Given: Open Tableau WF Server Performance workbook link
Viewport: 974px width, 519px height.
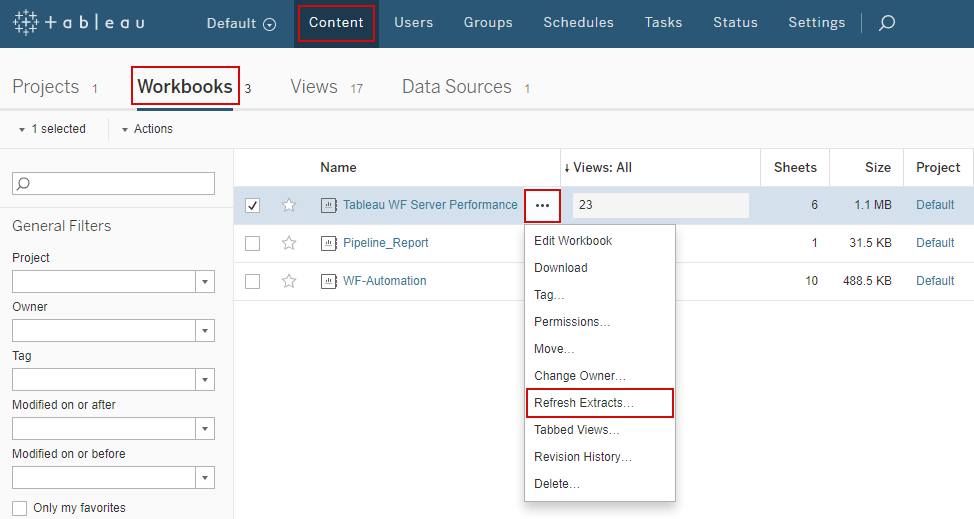Looking at the screenshot, I should click(430, 205).
